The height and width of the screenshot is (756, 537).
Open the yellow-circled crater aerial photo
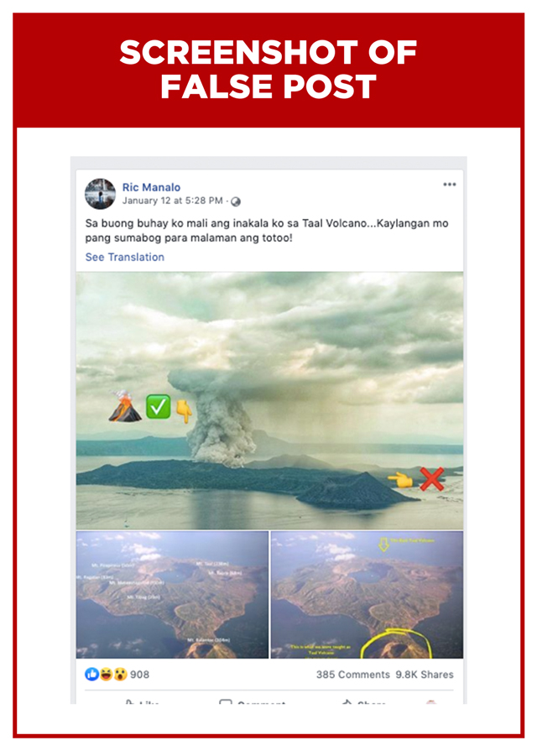(x=367, y=595)
